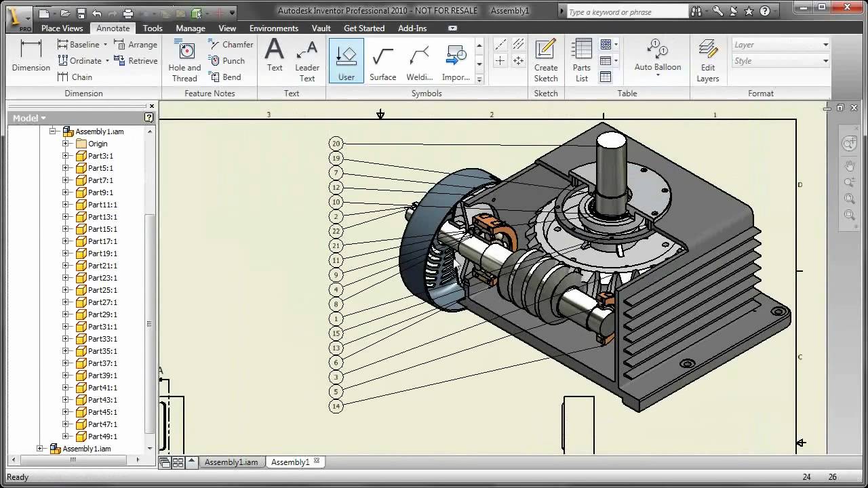Viewport: 868px width, 488px height.
Task: Click the Arrange dimensions tool
Action: pos(136,45)
